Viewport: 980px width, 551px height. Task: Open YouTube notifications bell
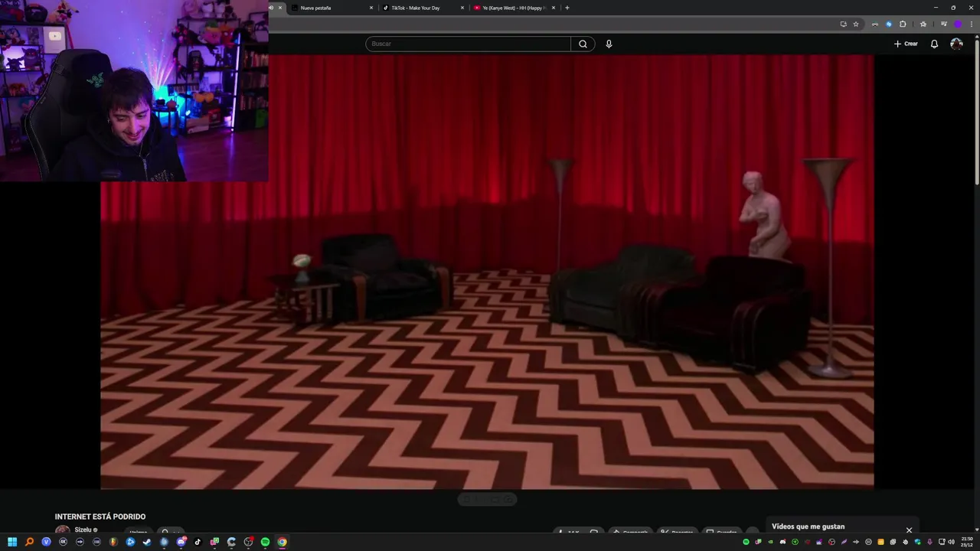pyautogui.click(x=934, y=44)
